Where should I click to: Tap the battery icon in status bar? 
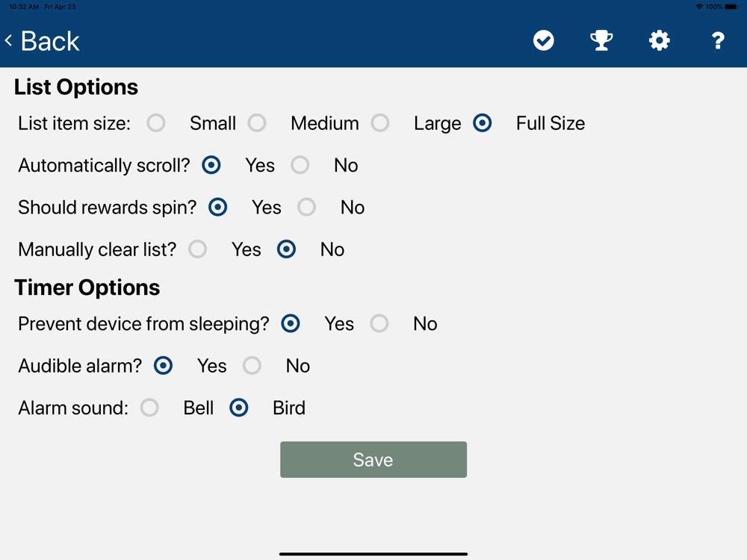[x=731, y=7]
